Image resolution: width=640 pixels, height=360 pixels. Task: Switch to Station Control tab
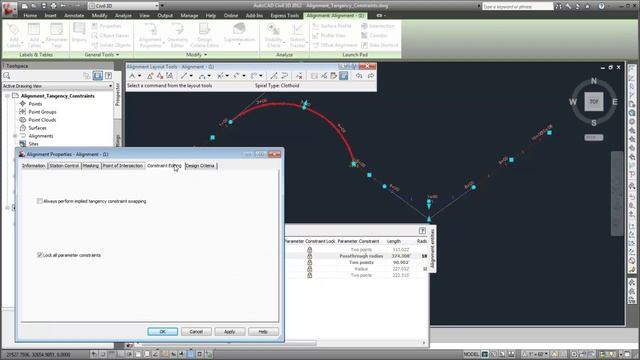(64, 166)
